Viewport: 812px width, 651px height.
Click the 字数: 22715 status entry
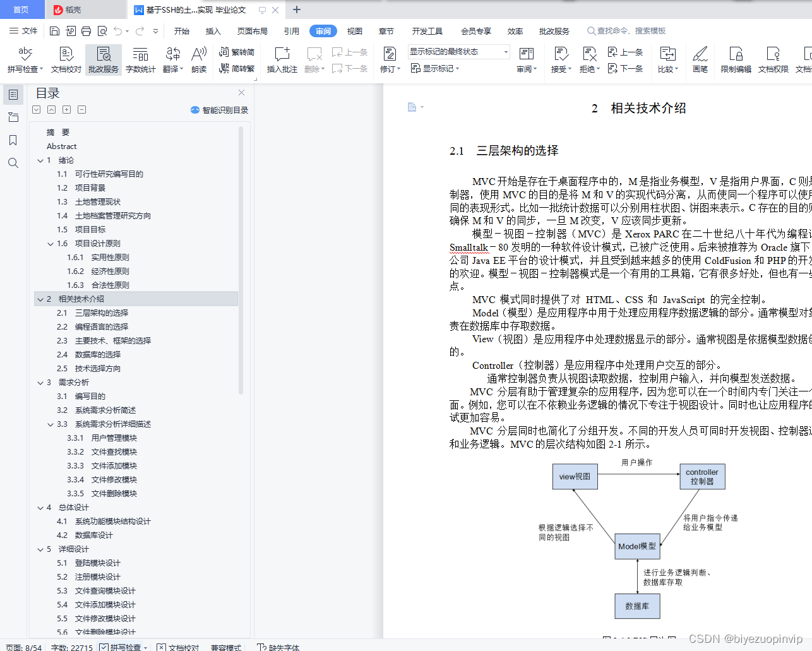(71, 647)
